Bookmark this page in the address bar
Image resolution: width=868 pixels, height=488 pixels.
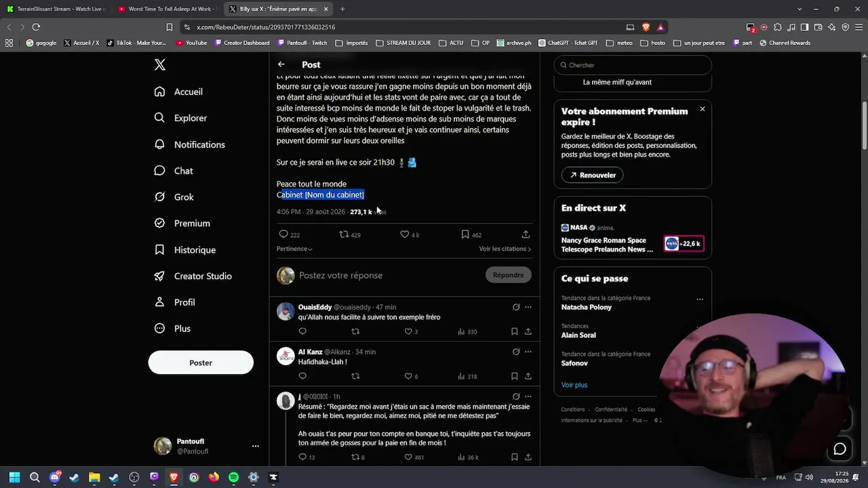click(x=170, y=27)
